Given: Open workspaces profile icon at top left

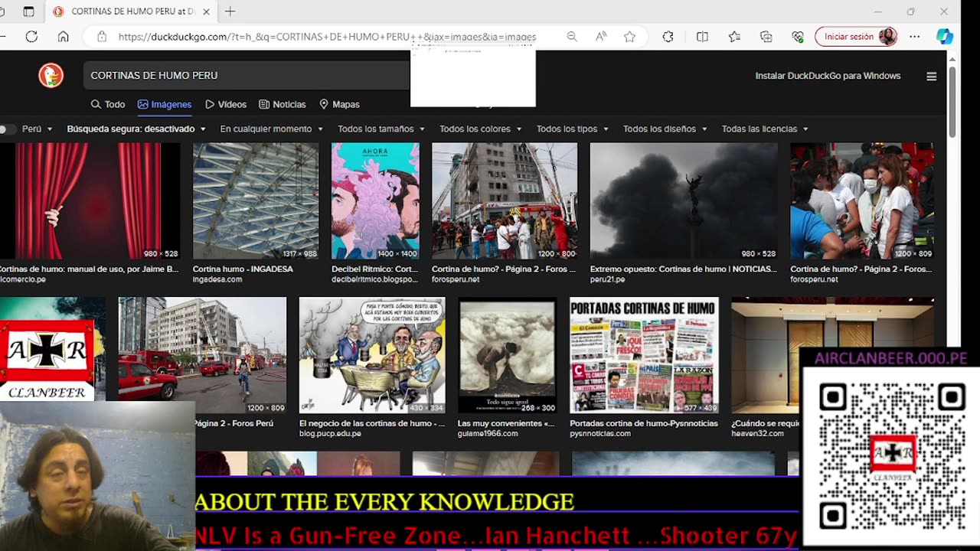Looking at the screenshot, I should [3, 11].
